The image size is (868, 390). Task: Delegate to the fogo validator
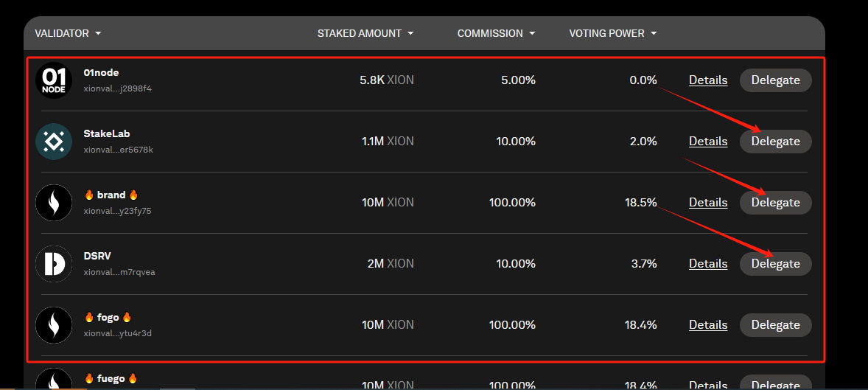point(776,324)
